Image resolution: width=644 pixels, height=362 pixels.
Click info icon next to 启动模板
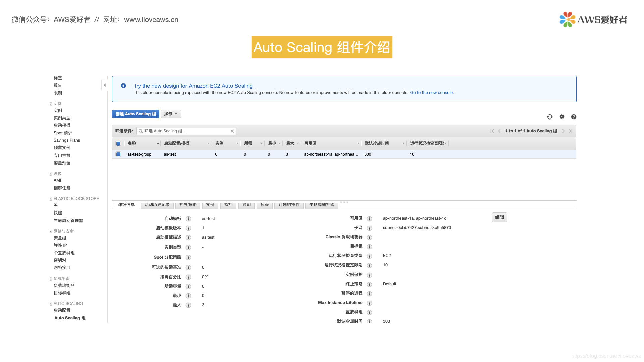point(189,219)
